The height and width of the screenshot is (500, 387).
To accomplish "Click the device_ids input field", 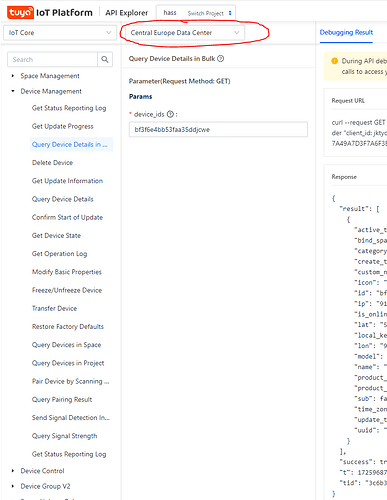I will click(218, 130).
